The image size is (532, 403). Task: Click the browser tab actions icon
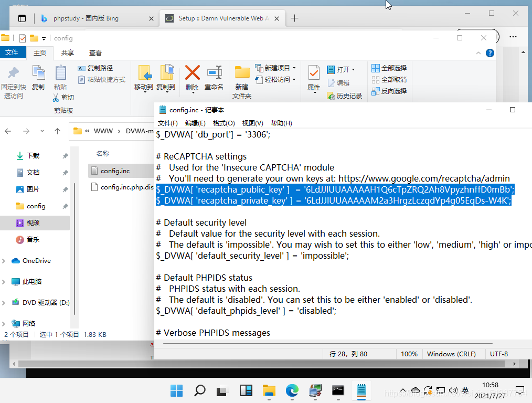pos(22,18)
